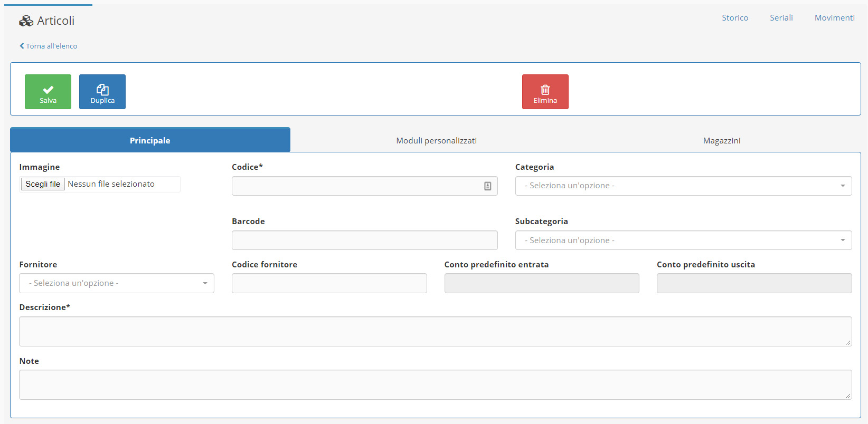Viewport: 868px width, 424px height.
Task: Go back via Torna all'elenco link
Action: tap(49, 46)
